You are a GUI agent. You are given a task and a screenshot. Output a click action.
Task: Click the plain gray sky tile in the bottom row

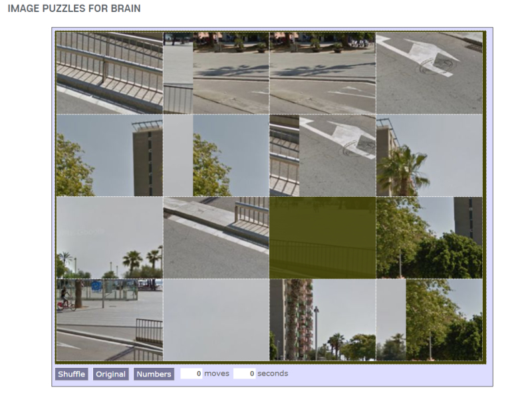(216, 320)
